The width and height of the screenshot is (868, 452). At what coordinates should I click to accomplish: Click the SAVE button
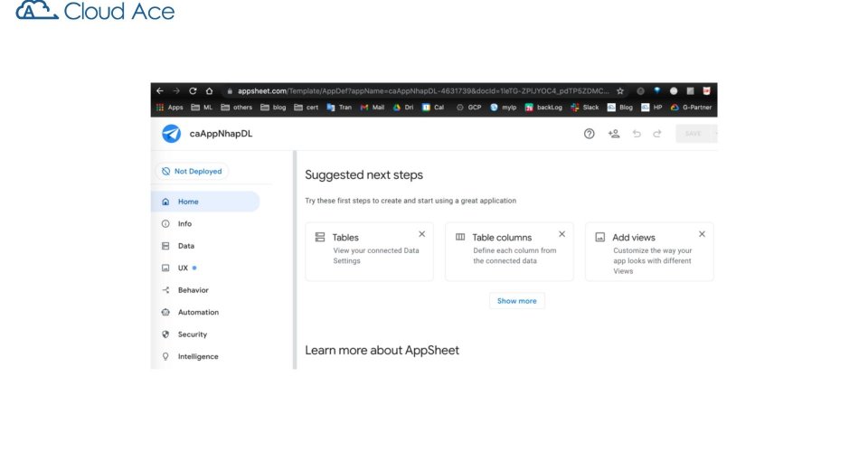point(693,133)
